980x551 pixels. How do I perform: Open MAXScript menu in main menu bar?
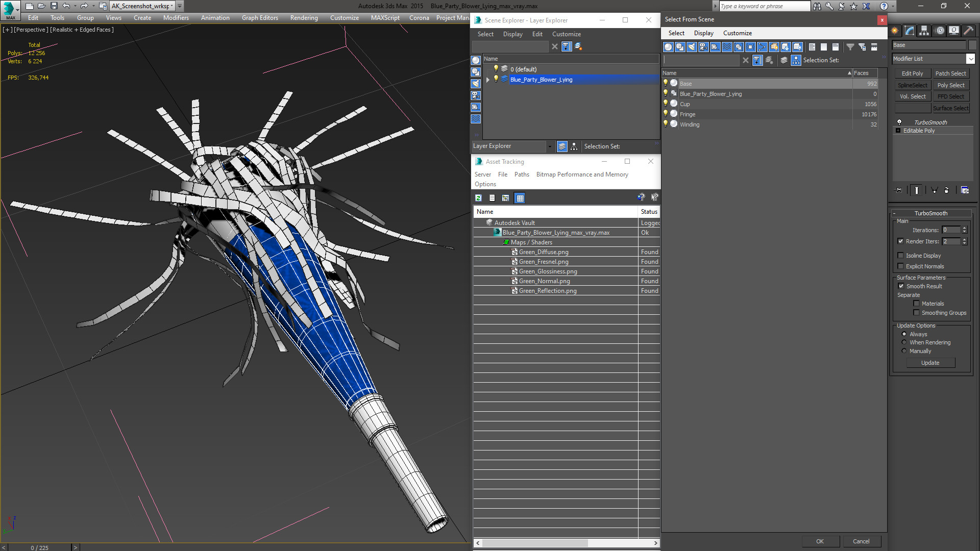pyautogui.click(x=385, y=18)
